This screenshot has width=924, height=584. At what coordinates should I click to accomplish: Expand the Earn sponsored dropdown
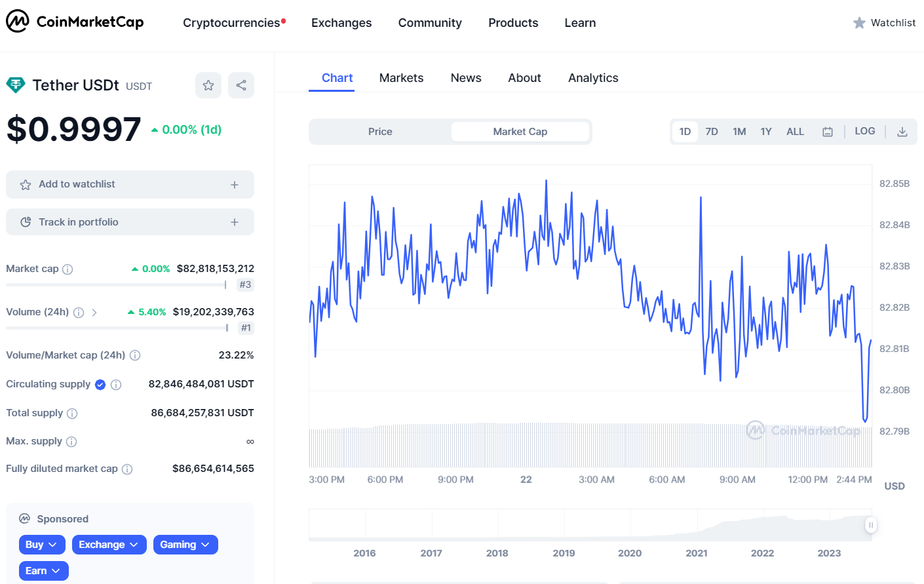click(43, 571)
